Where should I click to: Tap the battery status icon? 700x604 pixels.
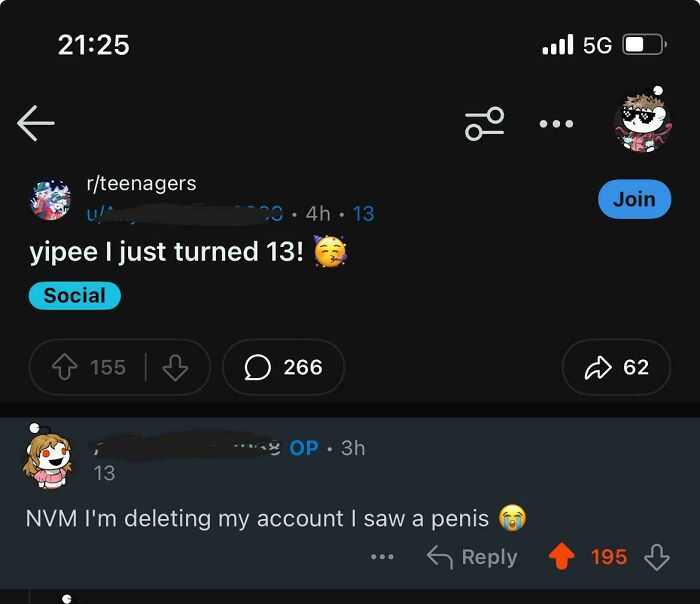(643, 45)
